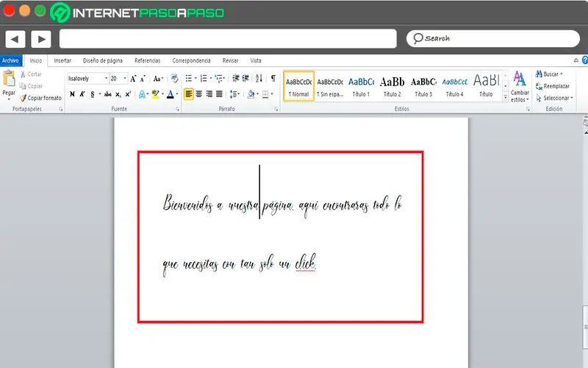The image size is (588, 368).
Task: Apply the Título 1 style
Action: pyautogui.click(x=361, y=85)
